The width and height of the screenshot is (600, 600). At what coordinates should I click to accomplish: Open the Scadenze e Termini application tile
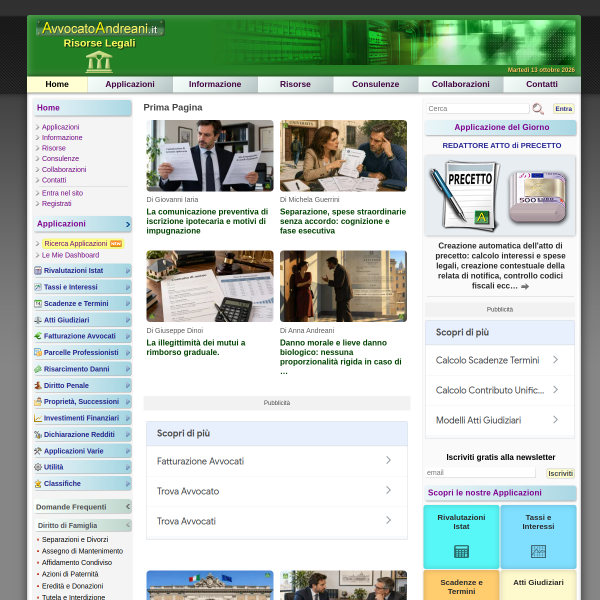tap(461, 585)
